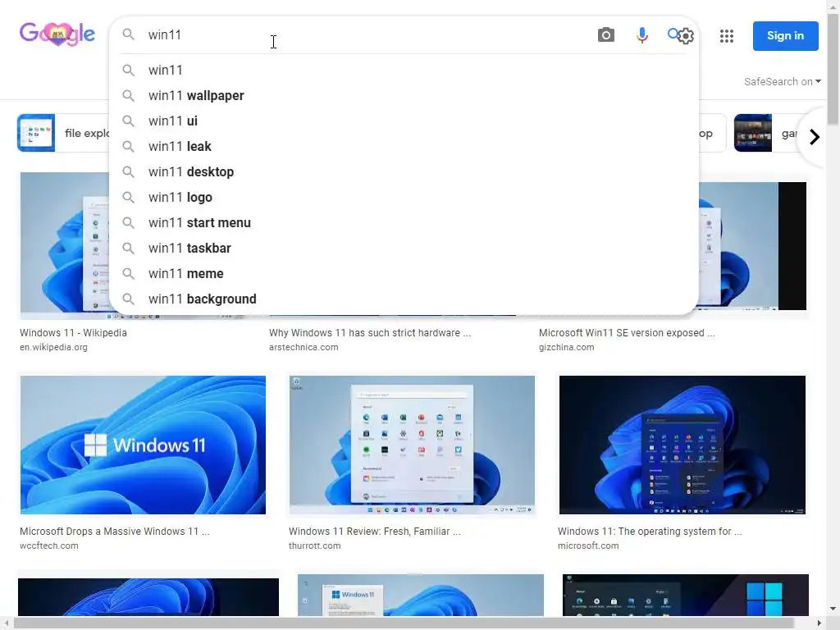The width and height of the screenshot is (840, 630).
Task: Click the vertical scrollbar thumb
Action: 833,68
